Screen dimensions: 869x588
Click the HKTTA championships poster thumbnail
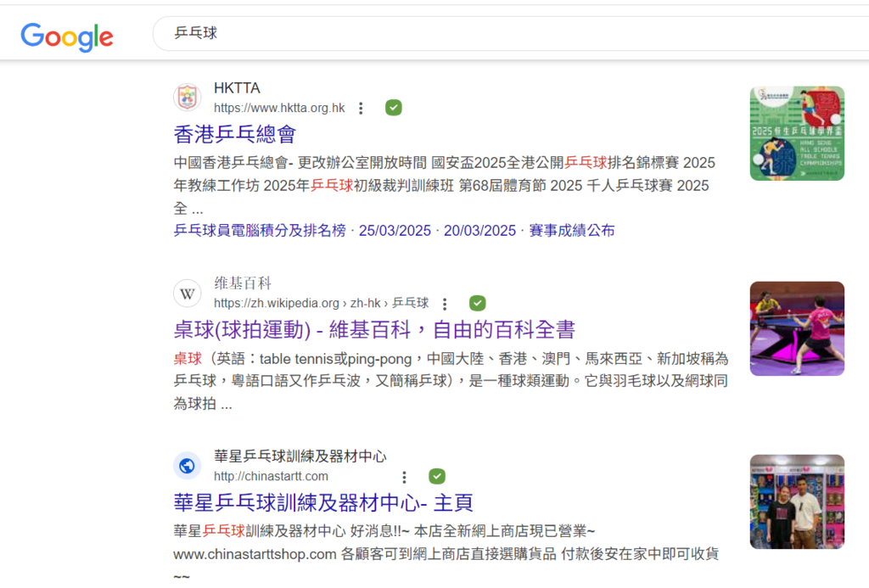(797, 133)
